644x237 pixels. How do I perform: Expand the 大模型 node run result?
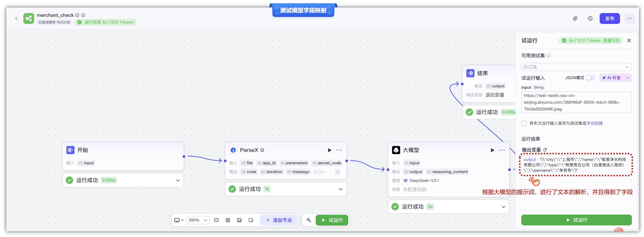503,207
